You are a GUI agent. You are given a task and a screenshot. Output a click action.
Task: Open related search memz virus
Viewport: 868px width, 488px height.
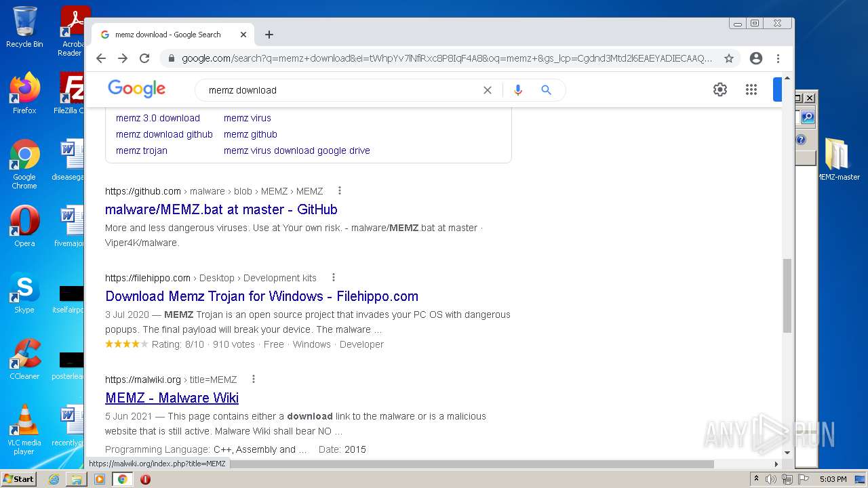pos(248,118)
